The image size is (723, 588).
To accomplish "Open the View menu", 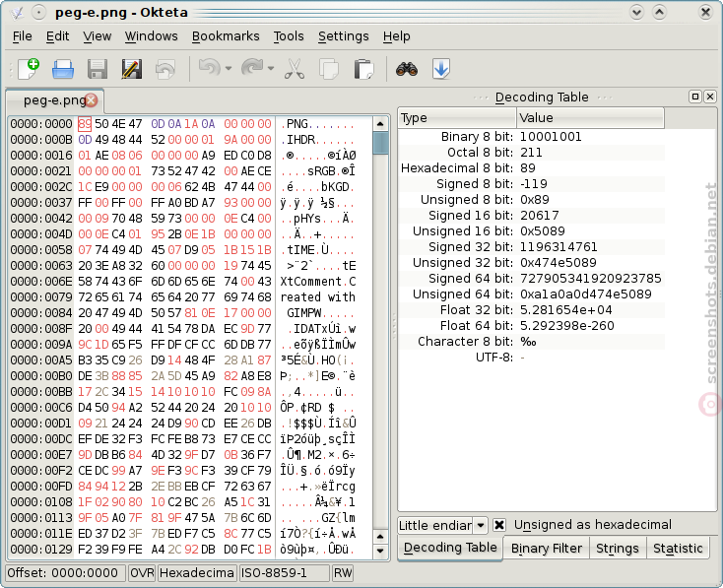I will pos(98,36).
